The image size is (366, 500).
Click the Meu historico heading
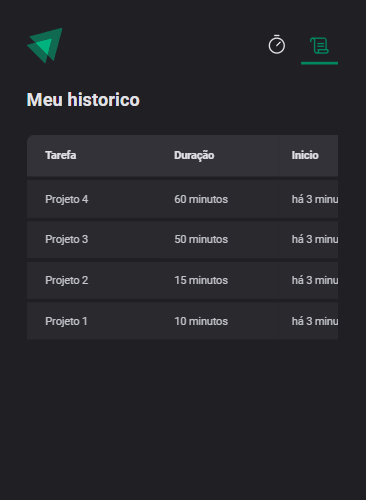pyautogui.click(x=83, y=100)
